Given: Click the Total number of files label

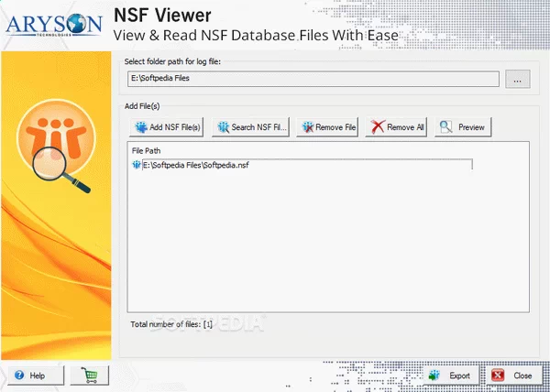Looking at the screenshot, I should click(x=171, y=324).
